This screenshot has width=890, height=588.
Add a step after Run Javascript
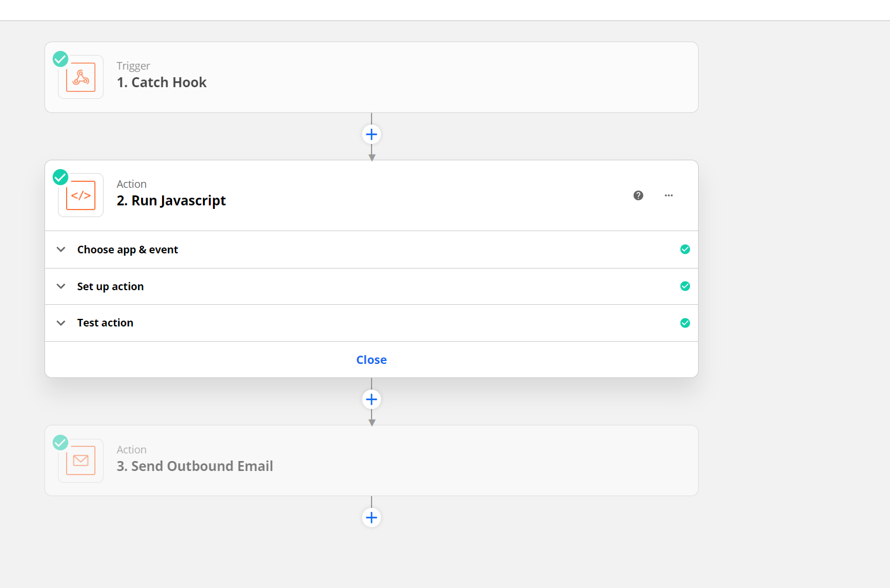372,400
